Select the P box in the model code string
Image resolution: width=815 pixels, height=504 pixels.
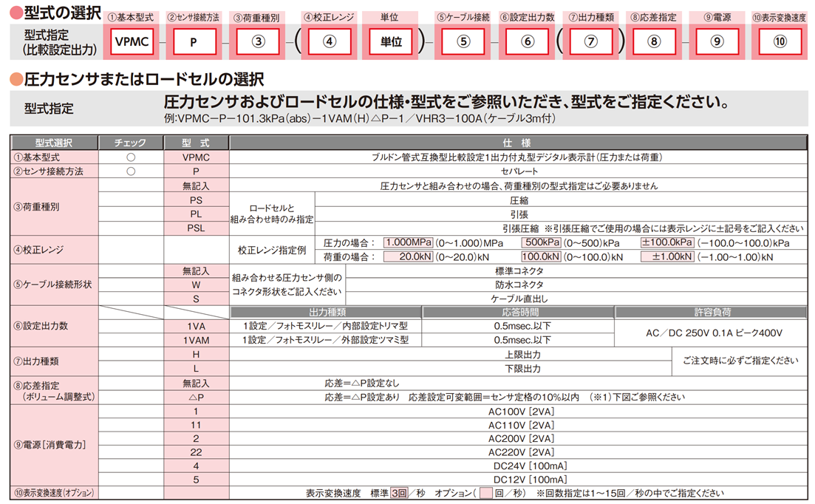[194, 41]
